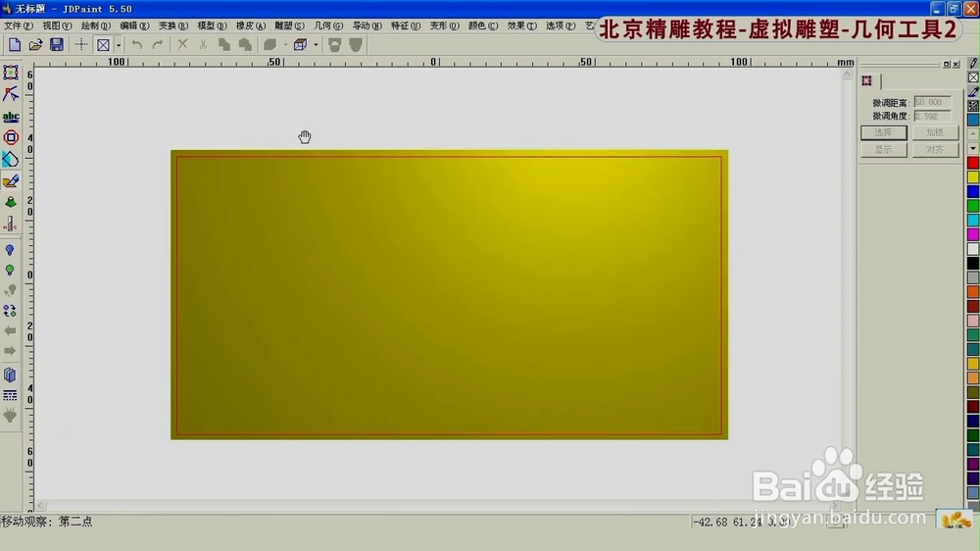Click the 微调距离 input field
980x551 pixels.
(x=933, y=102)
